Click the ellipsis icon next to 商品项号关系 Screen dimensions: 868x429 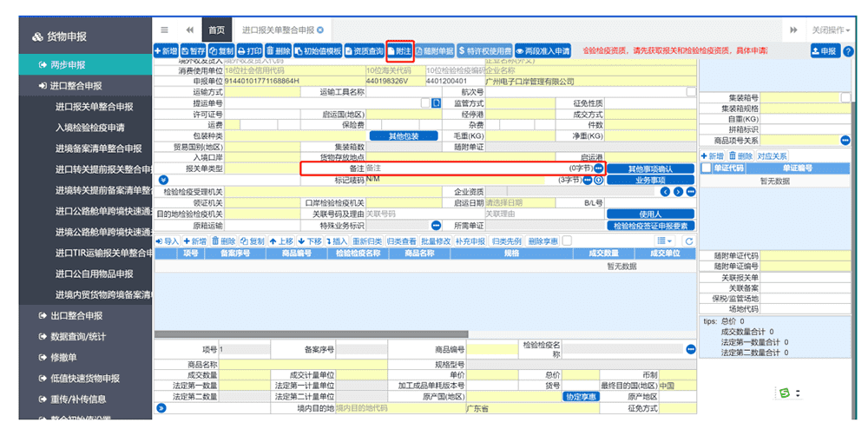(x=845, y=141)
